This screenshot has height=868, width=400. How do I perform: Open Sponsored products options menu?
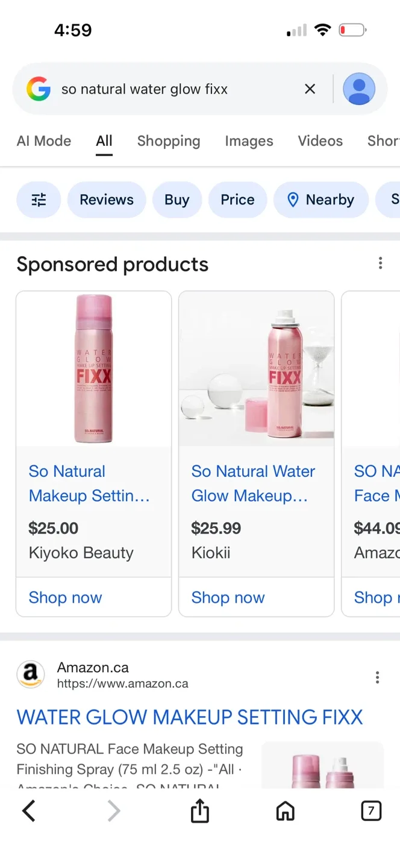pyautogui.click(x=380, y=263)
